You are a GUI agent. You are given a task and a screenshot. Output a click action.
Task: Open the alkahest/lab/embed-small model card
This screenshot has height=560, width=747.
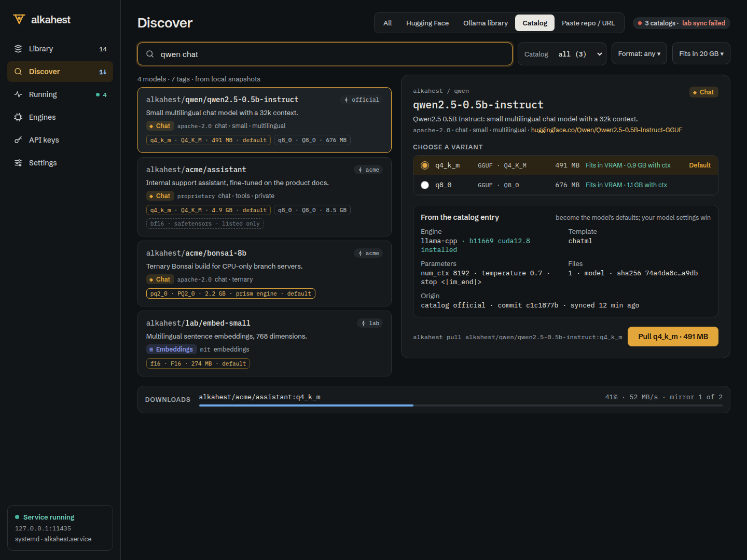(x=265, y=343)
